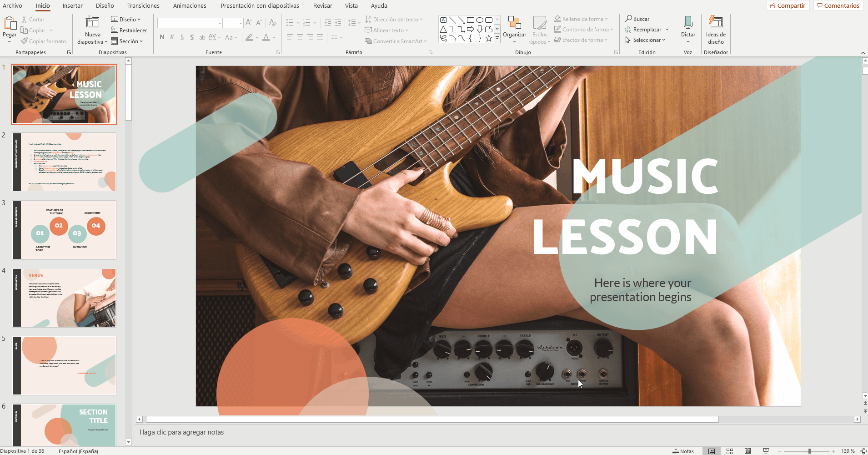868x455 pixels.
Task: Increase font size with the larger A icon
Action: point(249,23)
